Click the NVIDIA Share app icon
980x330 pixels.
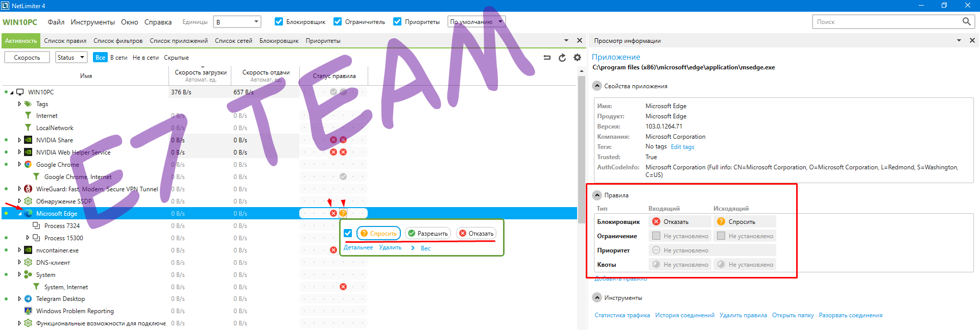[28, 140]
